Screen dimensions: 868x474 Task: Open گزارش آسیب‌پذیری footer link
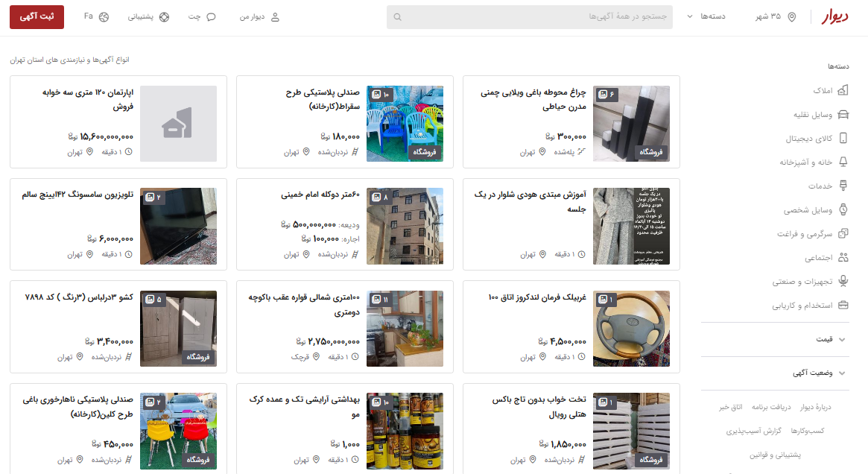click(x=753, y=431)
